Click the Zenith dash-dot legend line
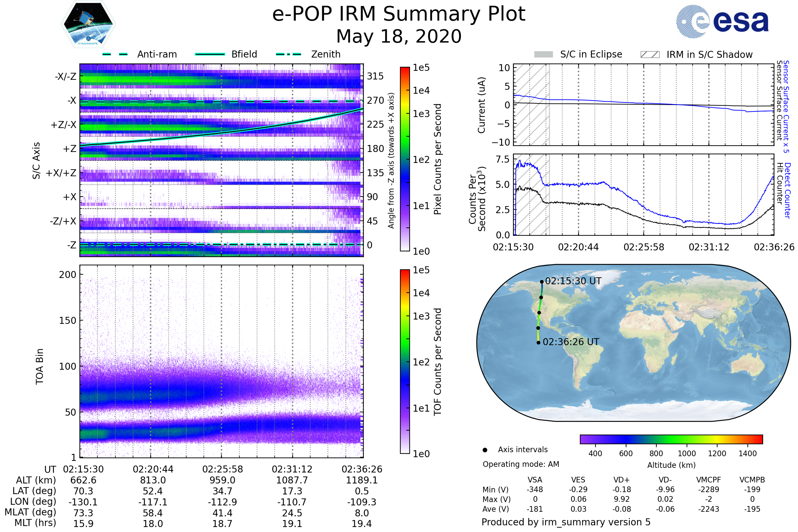 [288, 54]
